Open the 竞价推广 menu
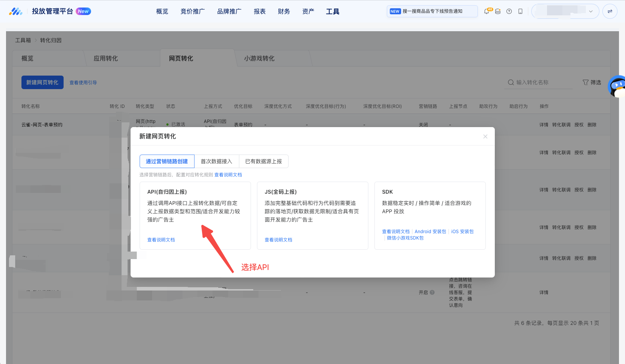Image resolution: width=625 pixels, height=364 pixels. [193, 11]
